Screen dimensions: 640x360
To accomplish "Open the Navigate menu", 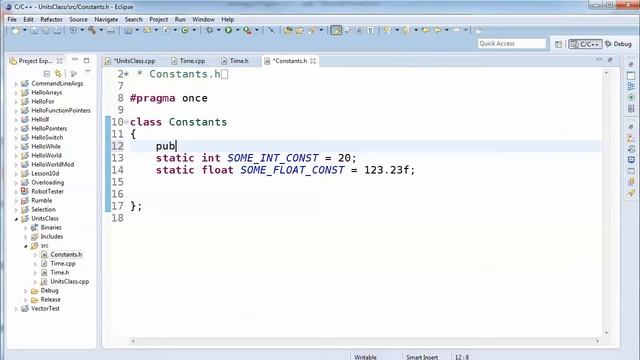I will point(106,19).
